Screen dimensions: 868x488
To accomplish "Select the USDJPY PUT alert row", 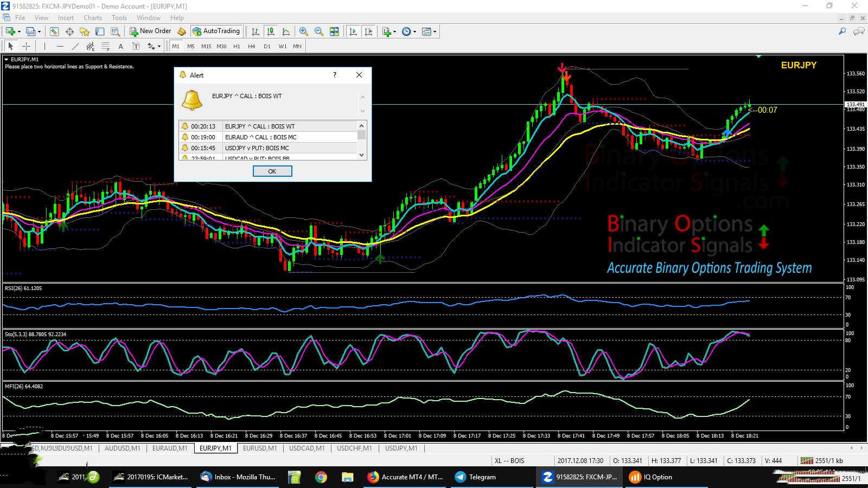I will click(268, 148).
